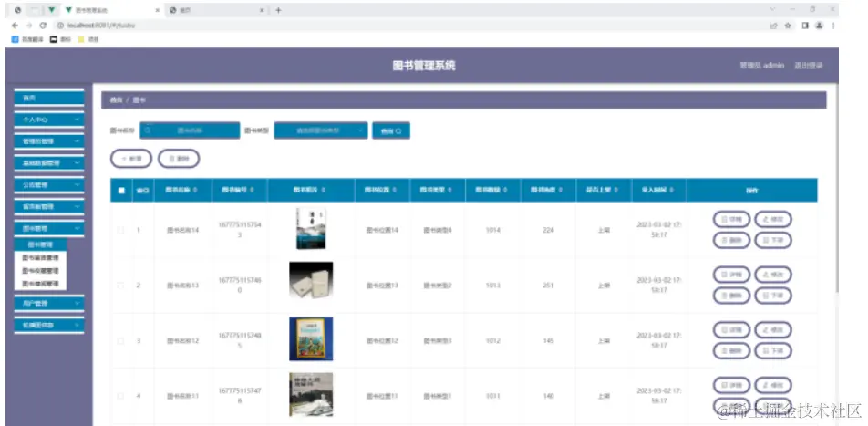Expand 管理员管理 in the sidebar
868x426 pixels.
pyautogui.click(x=48, y=141)
